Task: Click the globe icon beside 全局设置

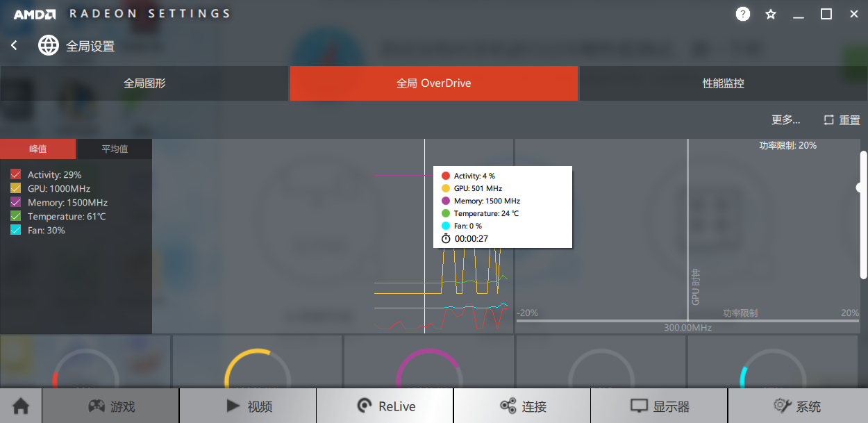Action: pyautogui.click(x=49, y=45)
